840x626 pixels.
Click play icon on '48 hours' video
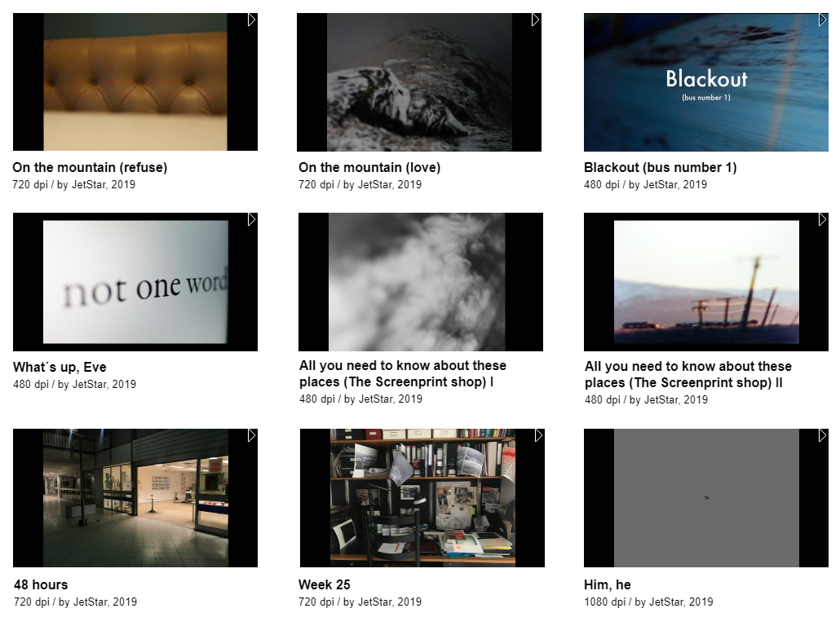click(x=252, y=435)
